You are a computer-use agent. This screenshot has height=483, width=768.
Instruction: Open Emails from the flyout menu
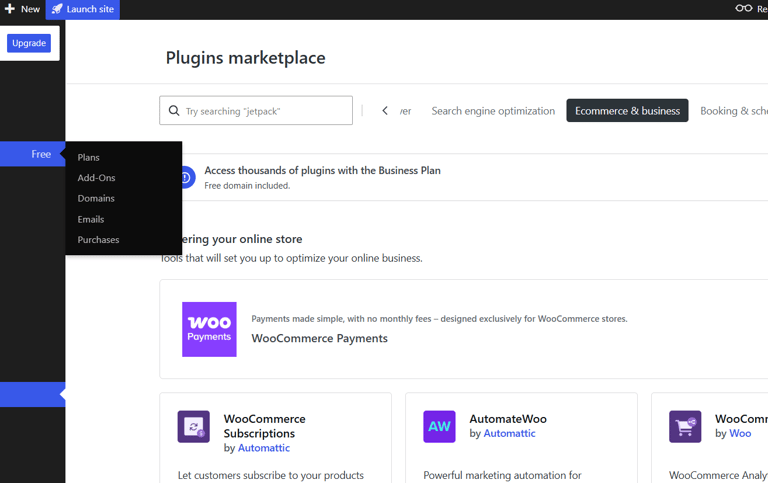[x=91, y=219]
